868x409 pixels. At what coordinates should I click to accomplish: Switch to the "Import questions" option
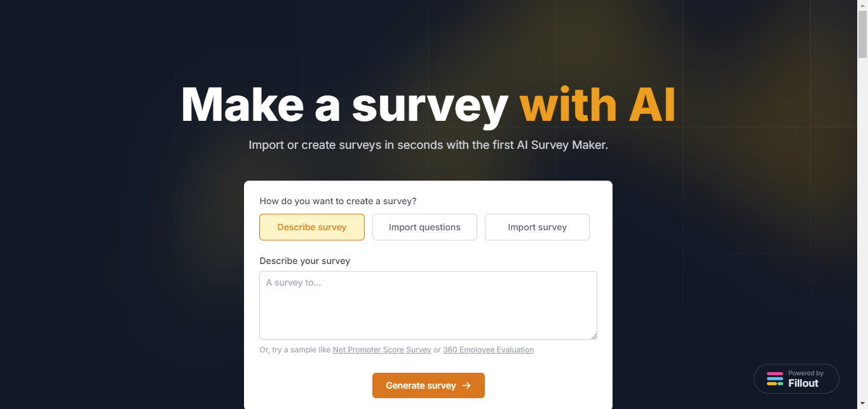pyautogui.click(x=424, y=227)
